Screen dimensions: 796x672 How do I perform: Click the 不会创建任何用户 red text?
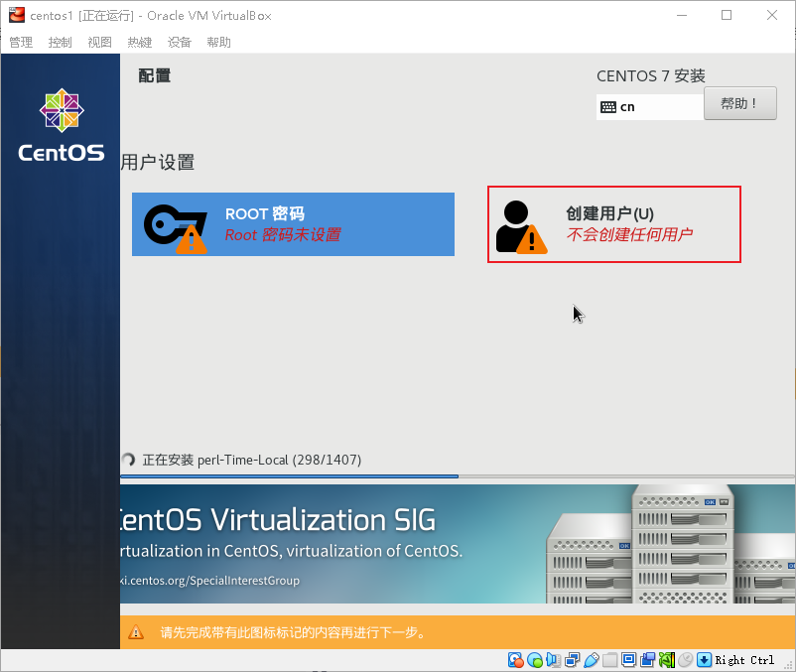click(x=629, y=234)
